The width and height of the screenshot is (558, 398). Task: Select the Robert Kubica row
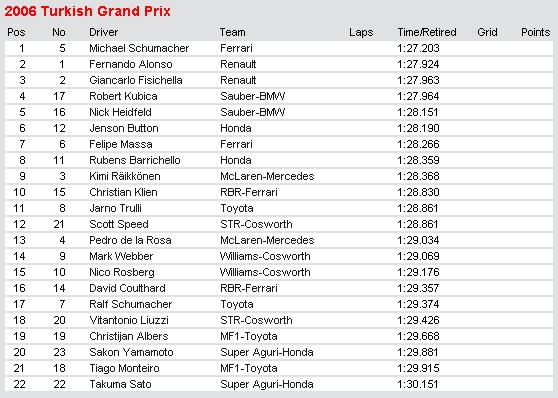pos(279,96)
